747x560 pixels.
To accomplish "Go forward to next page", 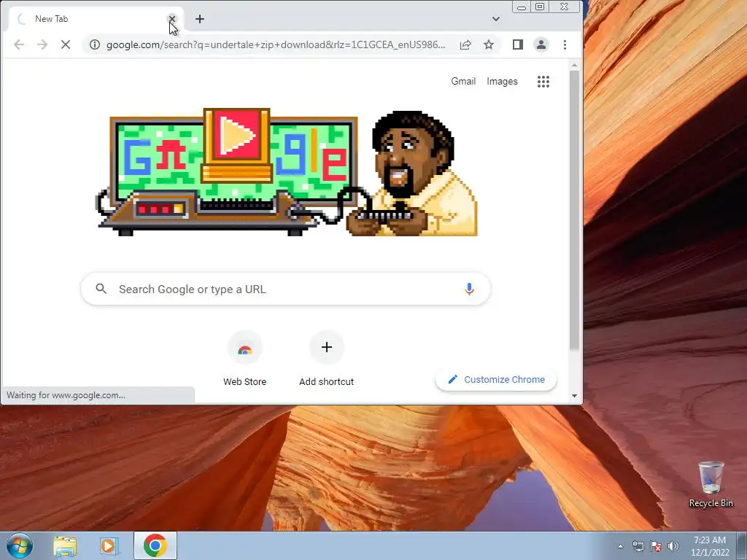I will [42, 44].
